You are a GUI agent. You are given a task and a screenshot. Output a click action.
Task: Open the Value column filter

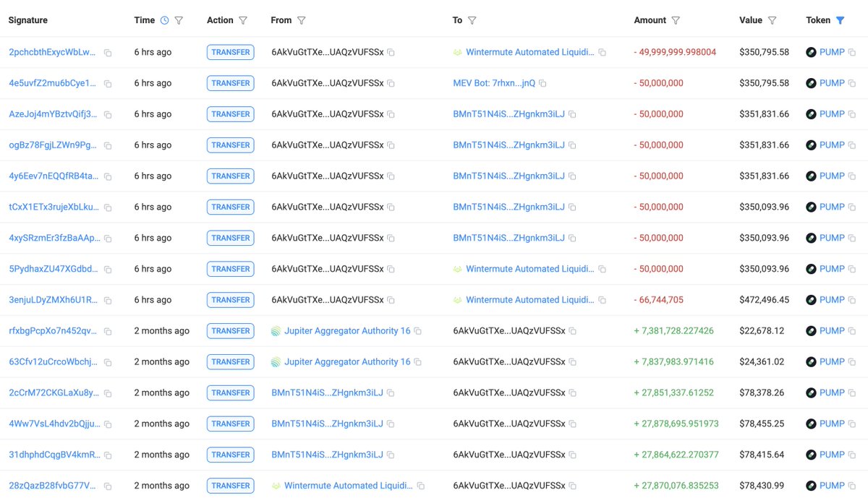coord(772,20)
